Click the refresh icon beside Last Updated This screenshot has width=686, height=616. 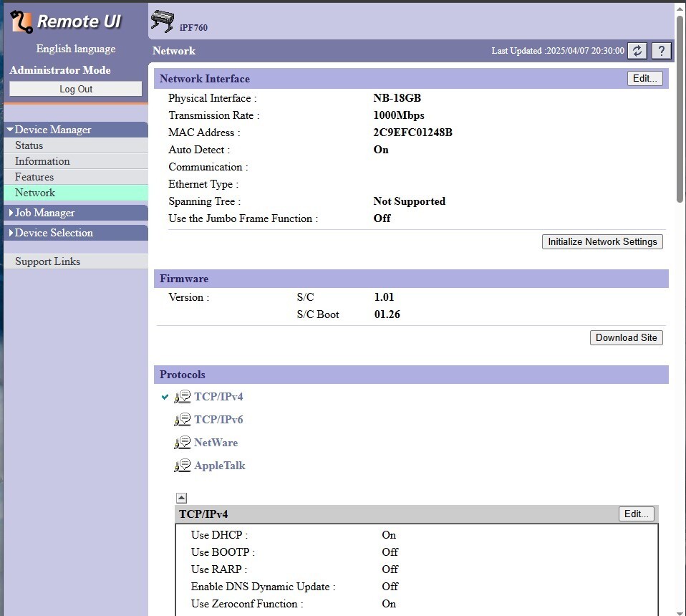point(637,51)
